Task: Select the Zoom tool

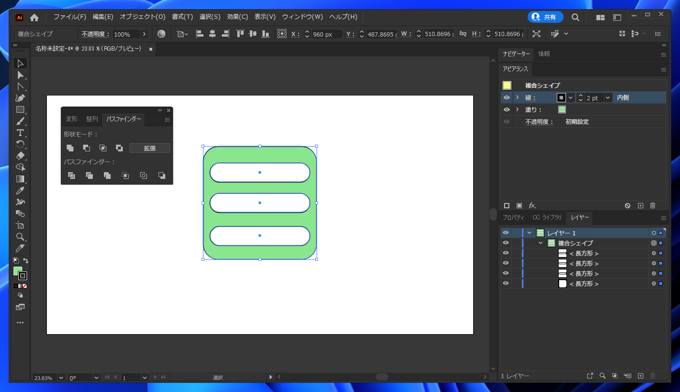Action: click(x=20, y=237)
